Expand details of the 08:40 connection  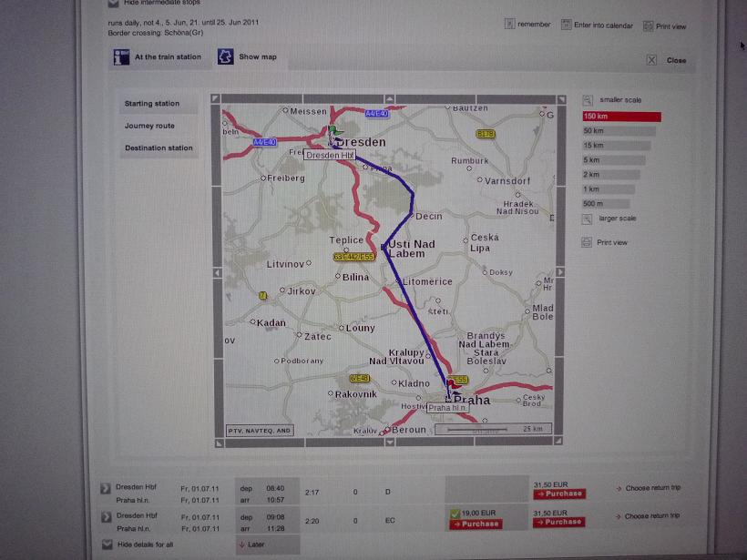pyautogui.click(x=106, y=488)
